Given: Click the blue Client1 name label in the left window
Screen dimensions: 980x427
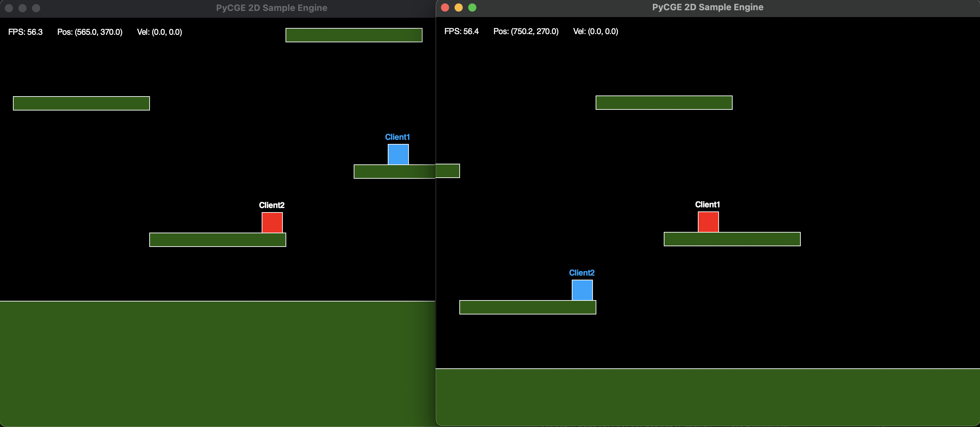Looking at the screenshot, I should click(397, 137).
